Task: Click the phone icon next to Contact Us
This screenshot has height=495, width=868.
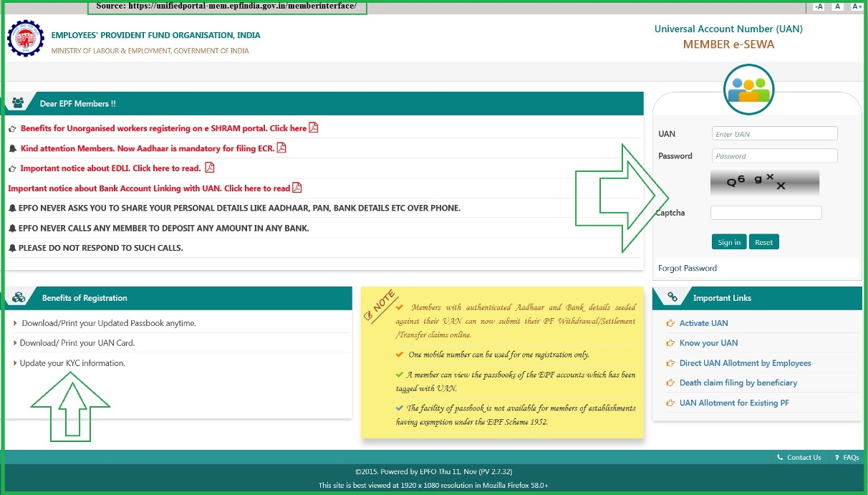Action: click(781, 457)
